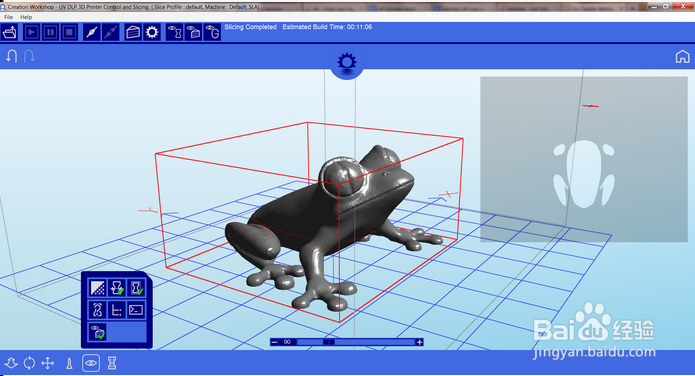
Task: Collapse the view options panel via eye button
Action: click(x=91, y=364)
